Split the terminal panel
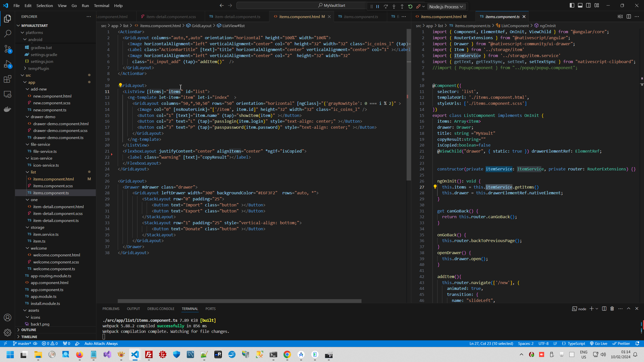 coord(604,309)
